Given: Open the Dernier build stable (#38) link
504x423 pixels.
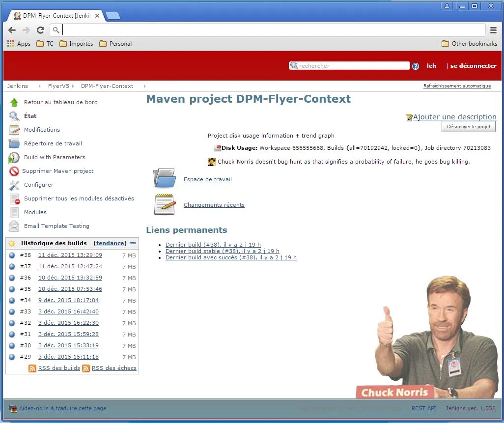Looking at the screenshot, I should (x=223, y=251).
